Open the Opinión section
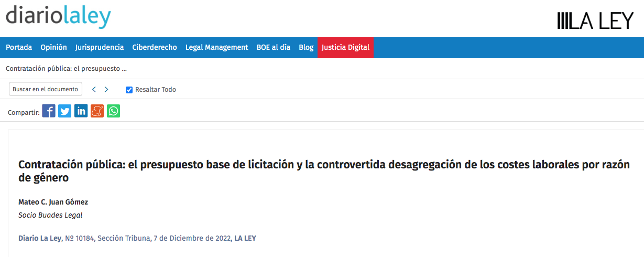Viewport: 644px width, 257px height. tap(53, 47)
